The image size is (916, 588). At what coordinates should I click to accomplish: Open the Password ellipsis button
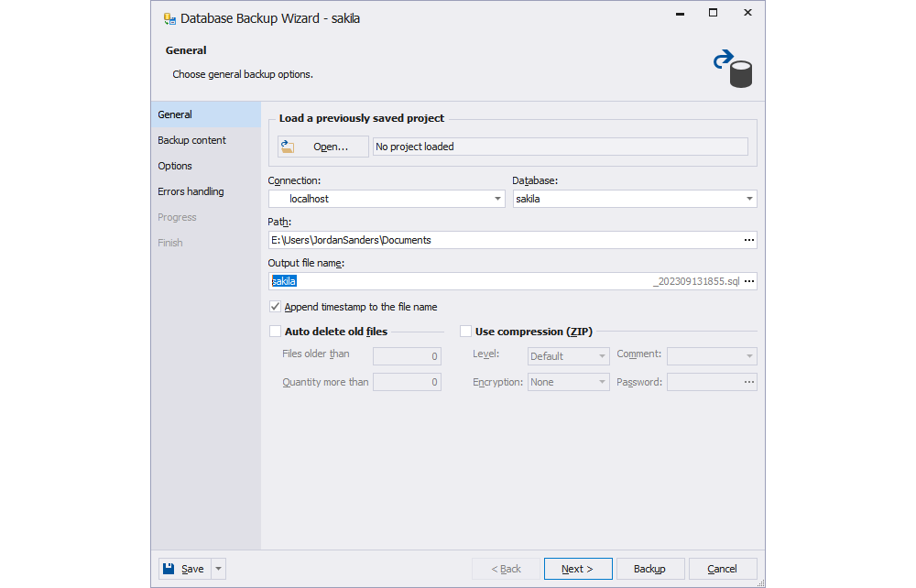(749, 381)
